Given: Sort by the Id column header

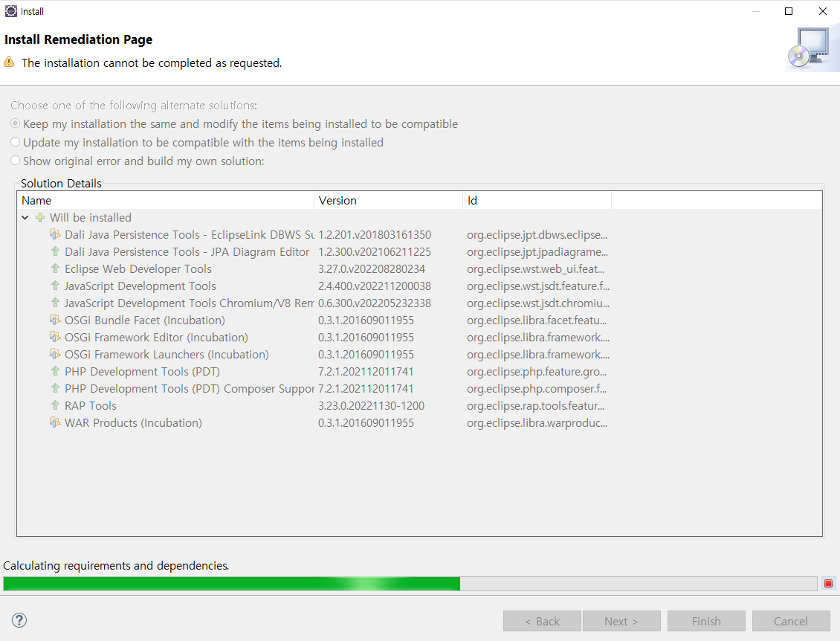Looking at the screenshot, I should [x=537, y=201].
